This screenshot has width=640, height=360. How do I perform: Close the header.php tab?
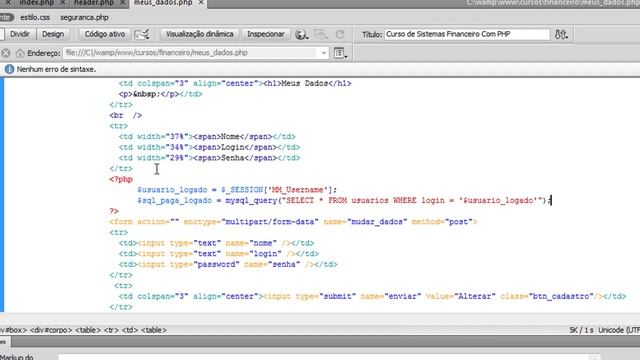pyautogui.click(x=122, y=3)
